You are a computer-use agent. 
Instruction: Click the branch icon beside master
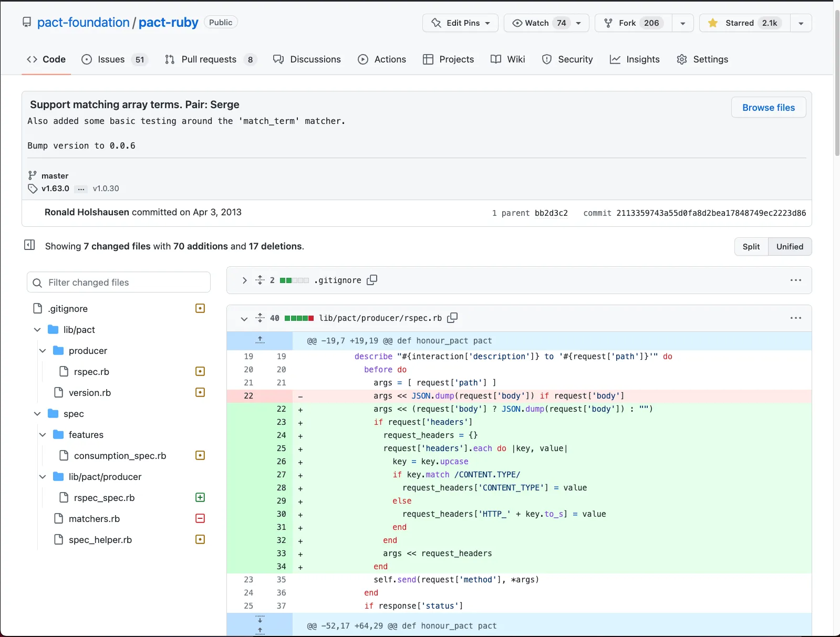pos(33,175)
